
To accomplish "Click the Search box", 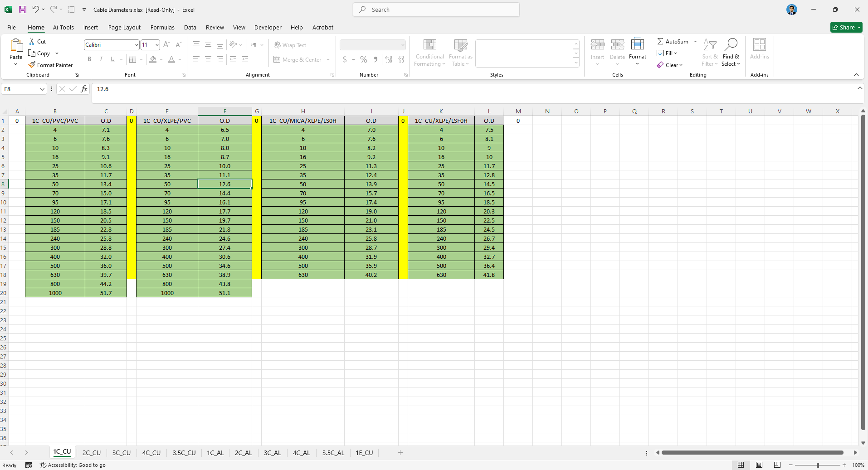I will click(x=436, y=10).
